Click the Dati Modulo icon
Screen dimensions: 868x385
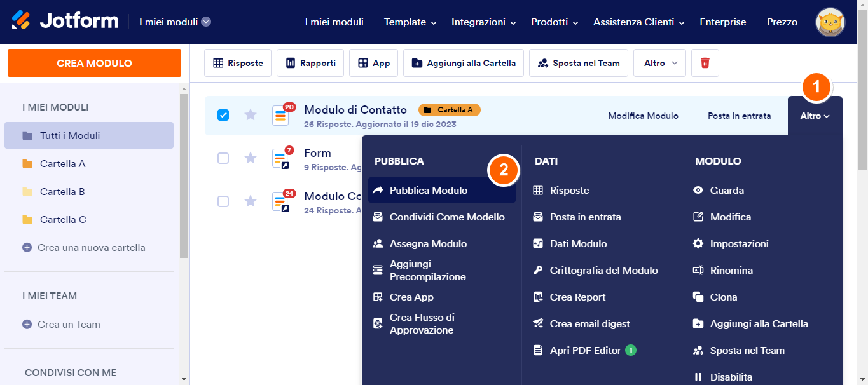538,243
